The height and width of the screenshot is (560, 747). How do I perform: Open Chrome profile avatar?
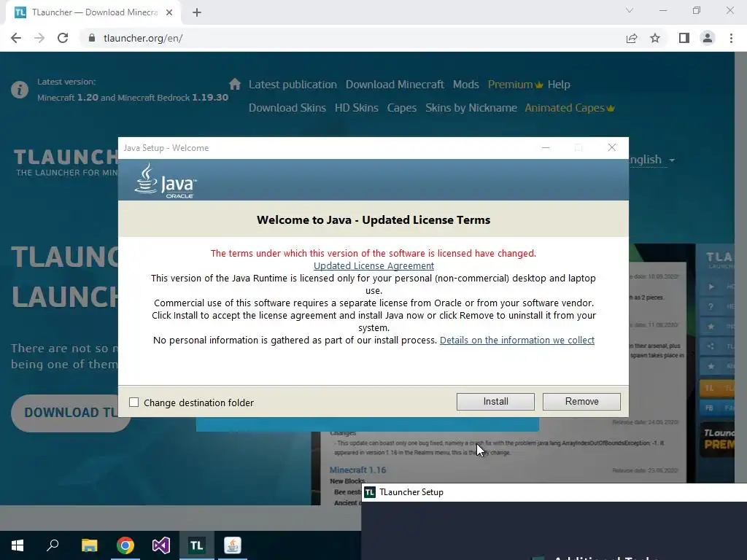pyautogui.click(x=708, y=38)
